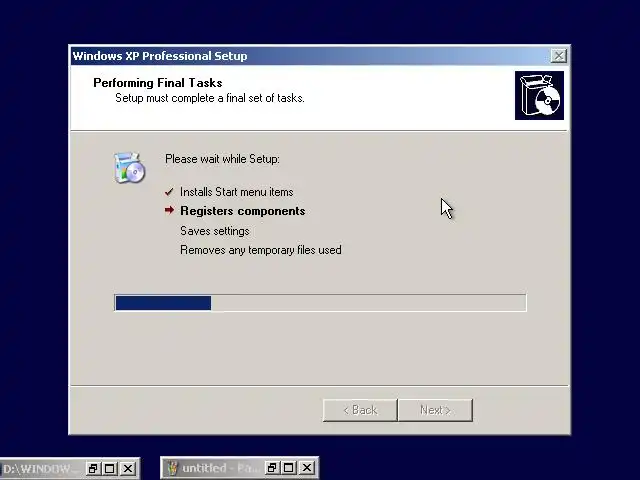Click the disabled Back button
This screenshot has height=480, width=640.
pos(360,410)
